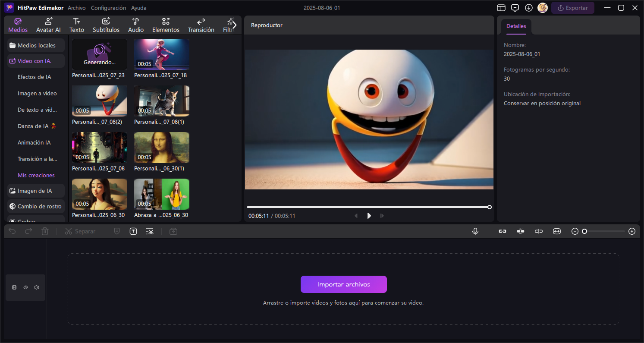Open the Audio tab
This screenshot has width=644, height=343.
point(136,25)
